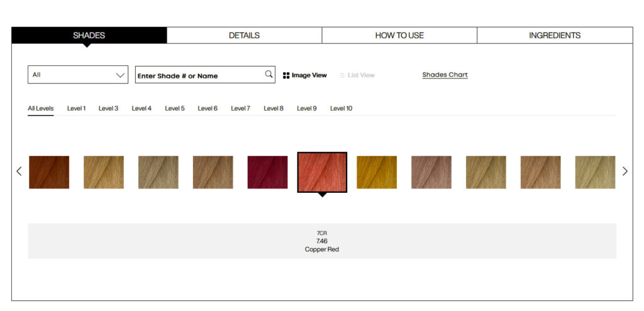The height and width of the screenshot is (311, 644).
Task: Open the HOW TO USE tab
Action: (x=399, y=35)
